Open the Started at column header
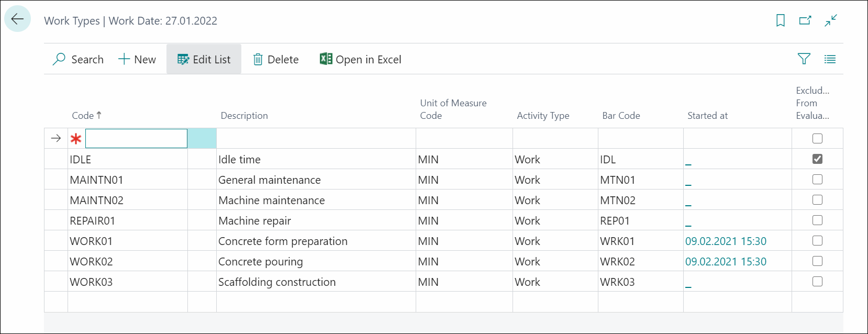Viewport: 868px width, 334px height. coord(707,116)
